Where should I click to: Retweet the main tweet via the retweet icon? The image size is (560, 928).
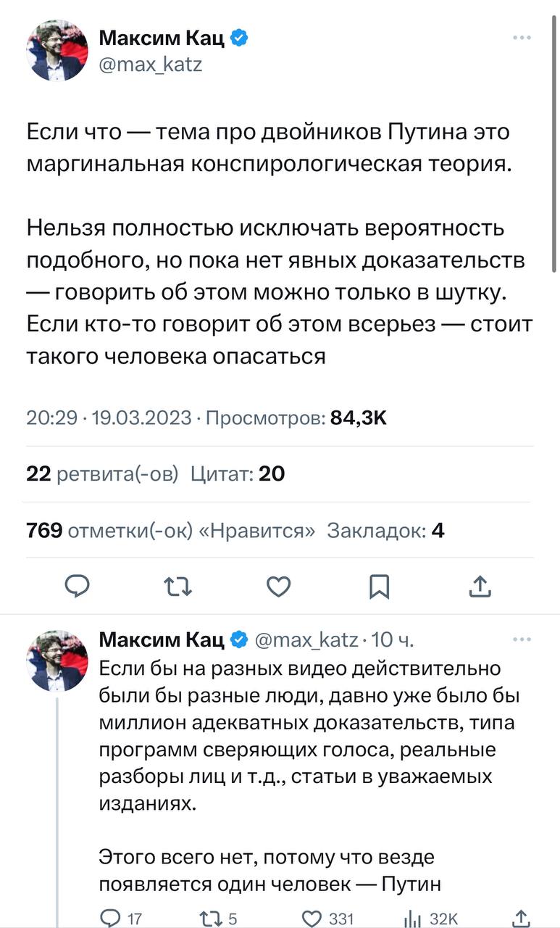coord(177,586)
